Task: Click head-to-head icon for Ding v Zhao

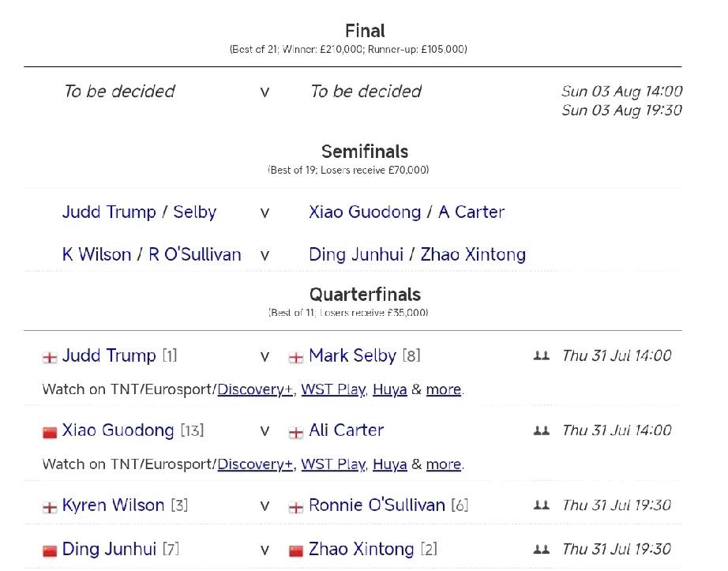Action: point(542,550)
